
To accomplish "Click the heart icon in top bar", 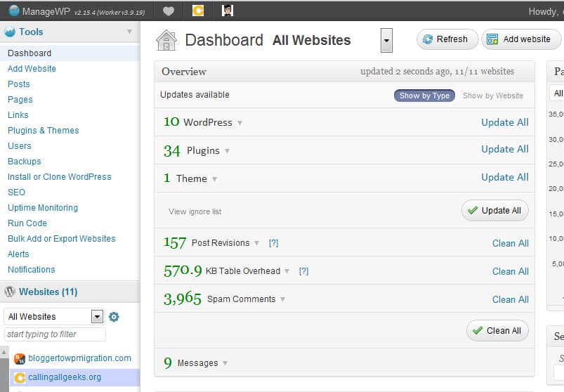I will 169,11.
